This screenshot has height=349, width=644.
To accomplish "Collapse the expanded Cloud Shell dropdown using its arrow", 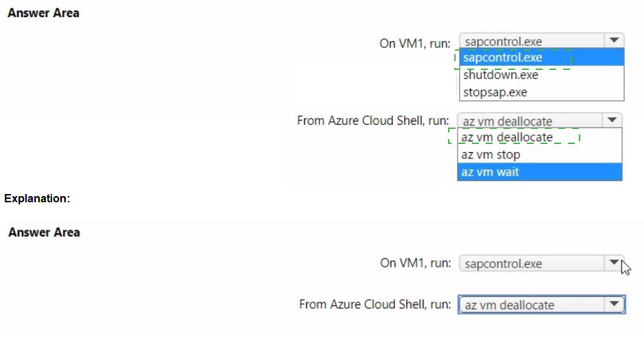I will coord(612,121).
